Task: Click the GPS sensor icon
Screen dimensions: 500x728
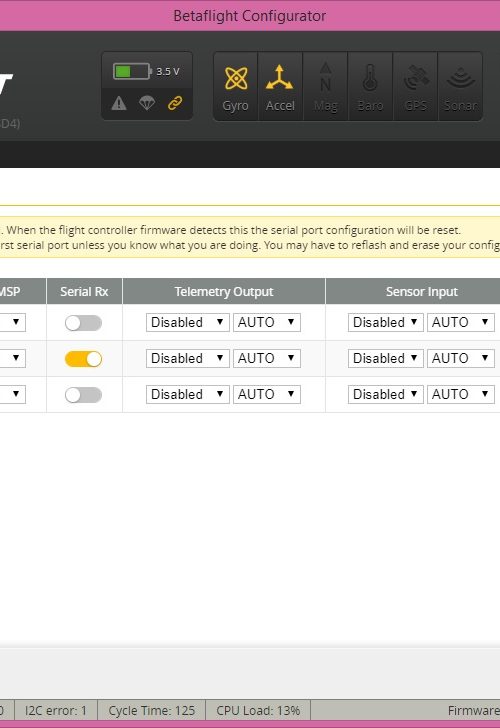Action: [x=415, y=87]
